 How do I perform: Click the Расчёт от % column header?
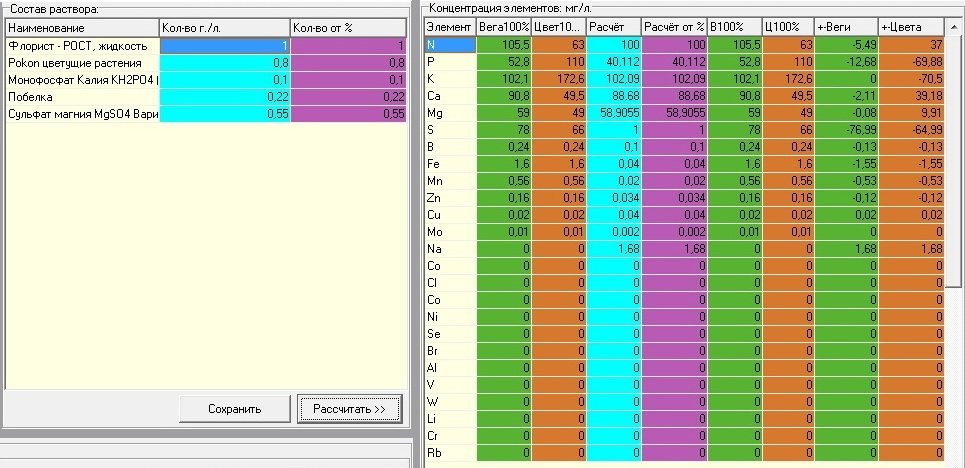tap(675, 27)
